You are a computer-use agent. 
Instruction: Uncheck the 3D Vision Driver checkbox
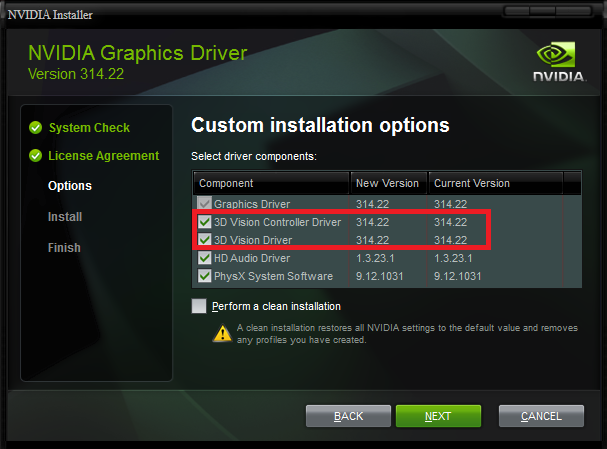(204, 240)
